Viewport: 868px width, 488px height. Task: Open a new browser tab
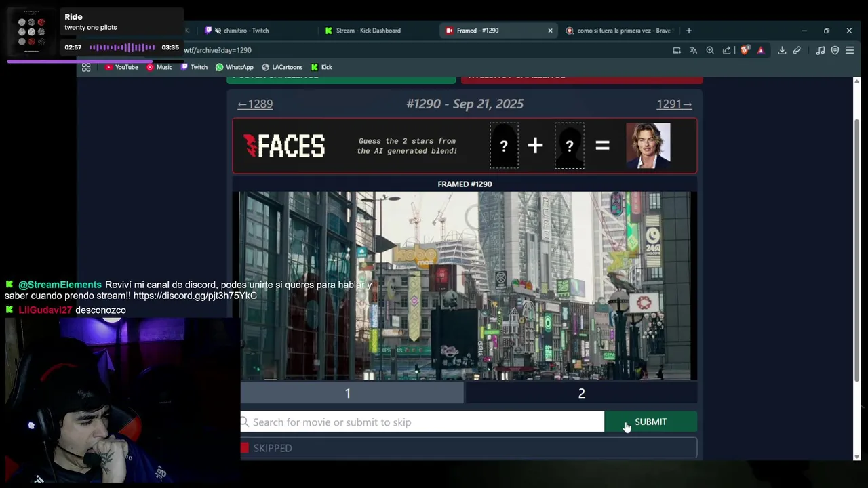[x=689, y=30]
